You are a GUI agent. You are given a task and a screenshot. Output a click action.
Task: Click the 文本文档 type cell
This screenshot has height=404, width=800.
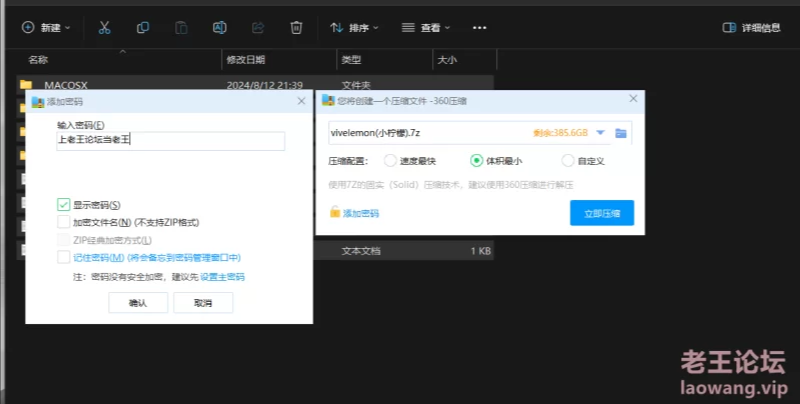point(361,251)
